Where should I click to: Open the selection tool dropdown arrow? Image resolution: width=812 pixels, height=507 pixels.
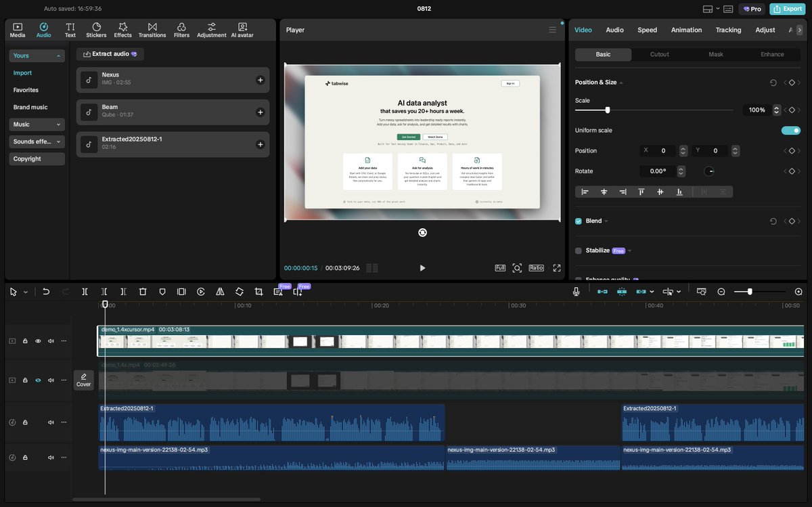pos(26,292)
